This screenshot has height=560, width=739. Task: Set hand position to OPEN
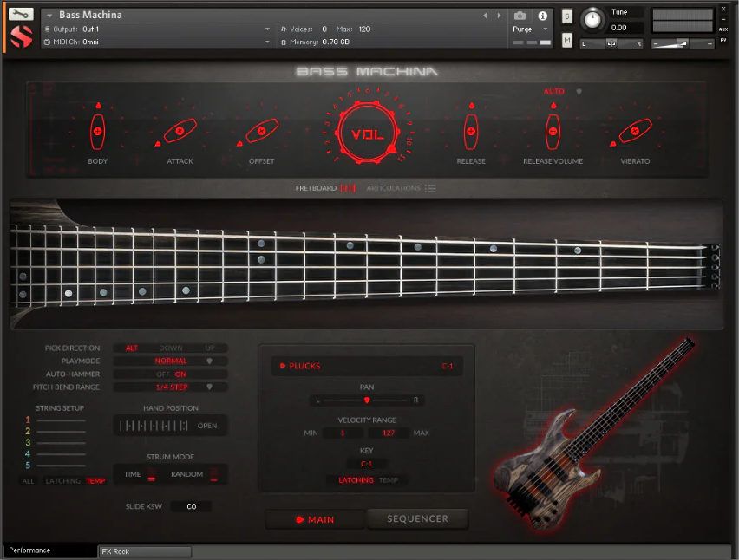click(x=208, y=425)
